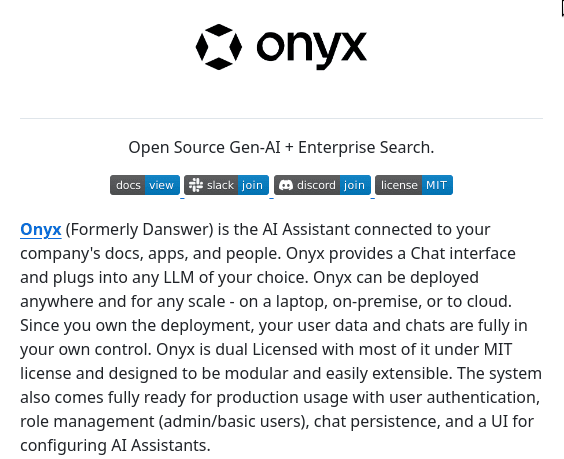Click the gray "docs" text on badge

[128, 185]
